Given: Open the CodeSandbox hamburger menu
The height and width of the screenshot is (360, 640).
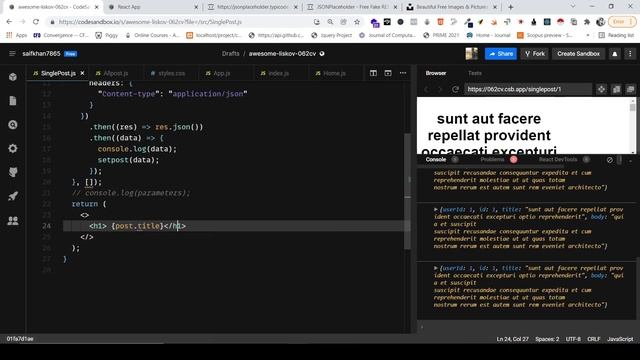Looking at the screenshot, I should pyautogui.click(x=12, y=53).
